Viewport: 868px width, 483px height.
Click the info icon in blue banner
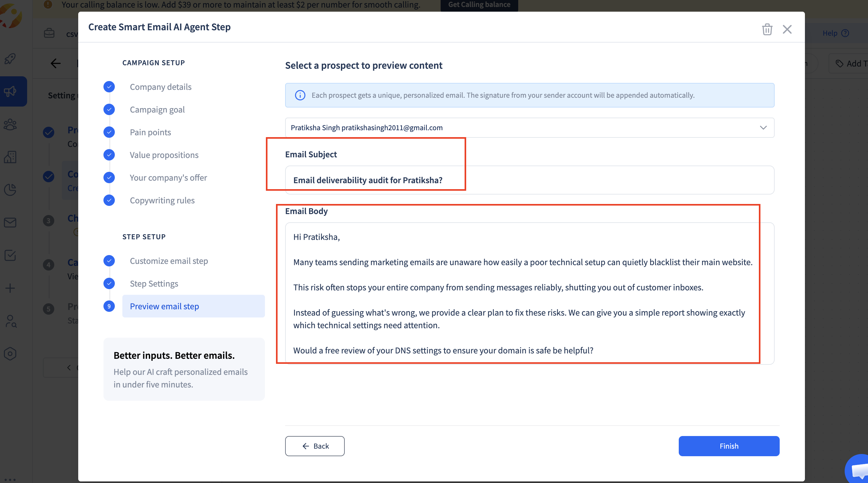300,95
